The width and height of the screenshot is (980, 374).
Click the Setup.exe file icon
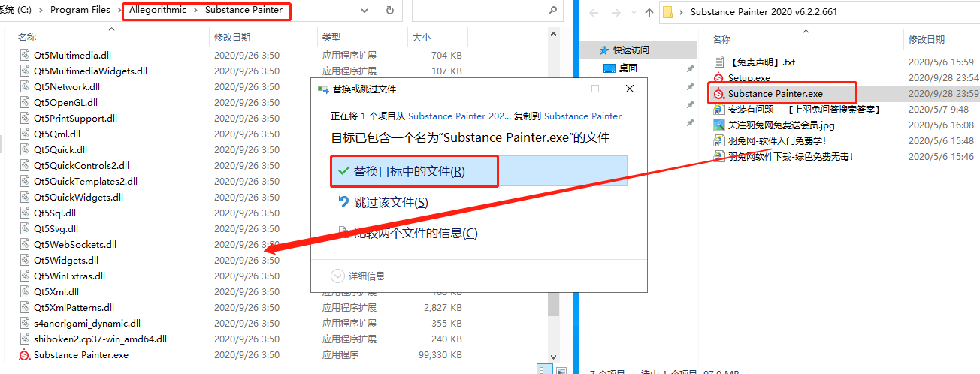[x=719, y=78]
